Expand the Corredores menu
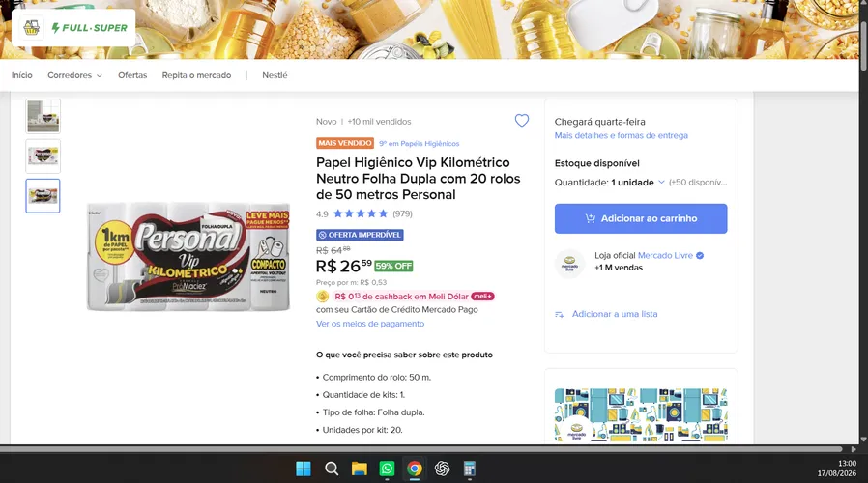Screen dimensions: 868x483 pyautogui.click(x=74, y=75)
